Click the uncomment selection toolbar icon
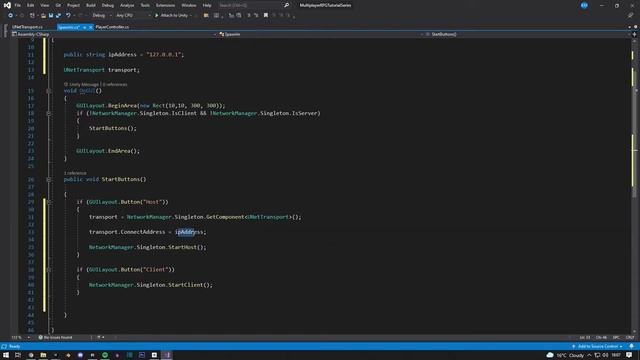Screen dimensions: 640x360 (x=256, y=16)
